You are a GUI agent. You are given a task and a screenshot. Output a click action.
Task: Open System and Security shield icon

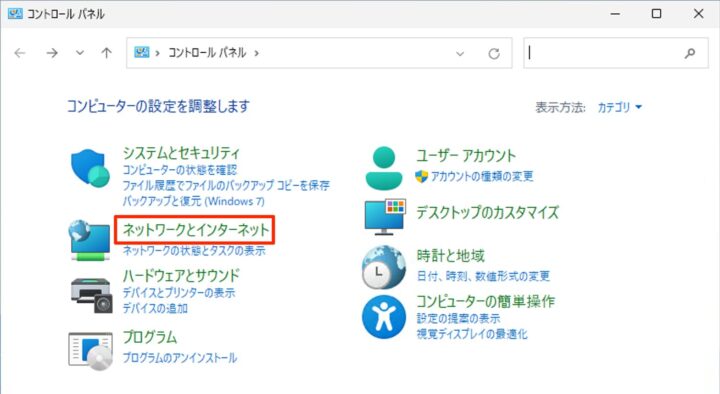90,168
